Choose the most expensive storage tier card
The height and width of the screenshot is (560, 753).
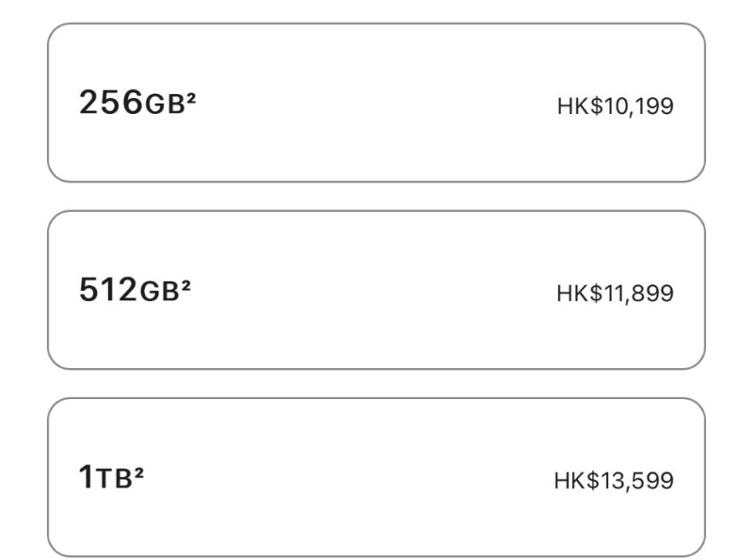[376, 478]
